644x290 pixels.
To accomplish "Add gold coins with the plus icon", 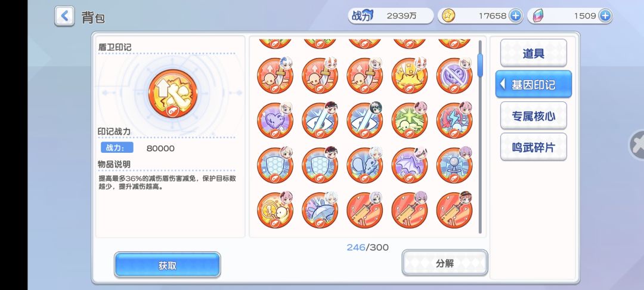I will 515,16.
